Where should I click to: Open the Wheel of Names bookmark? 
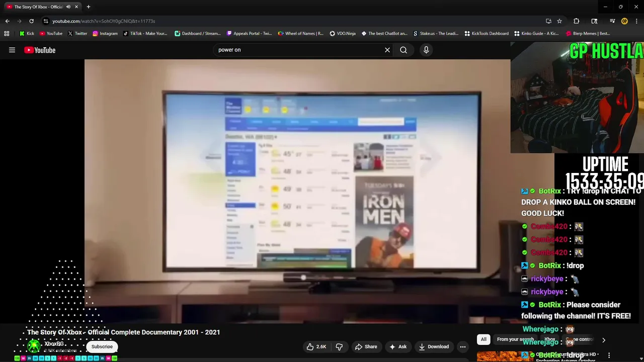300,34
